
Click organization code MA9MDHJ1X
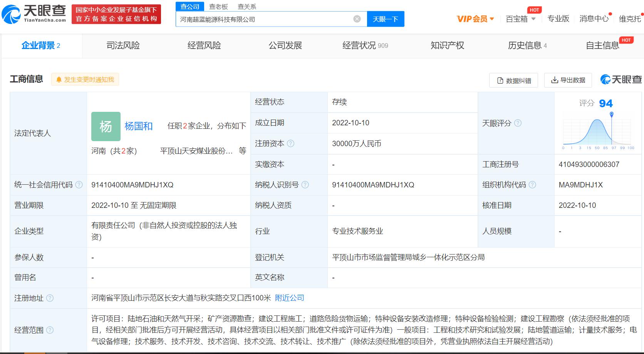580,185
